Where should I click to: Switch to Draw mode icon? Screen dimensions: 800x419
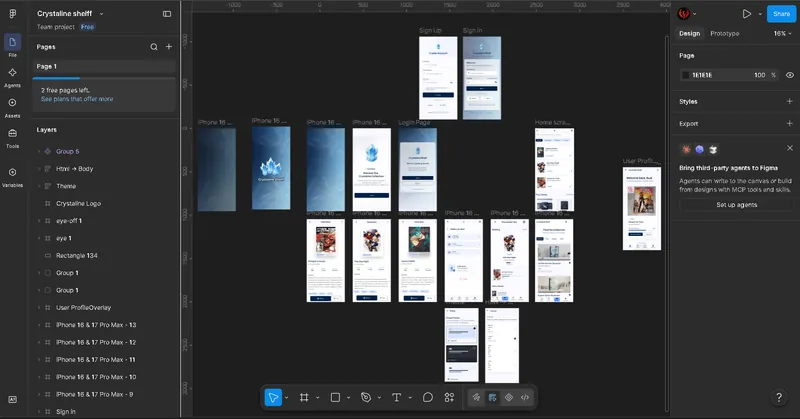click(x=476, y=397)
